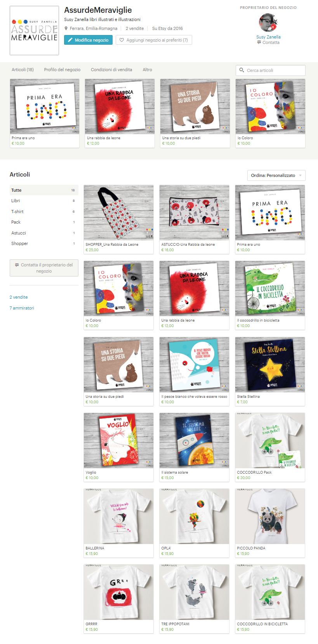
Task: Click the message icon next to Contatta
Action: [259, 42]
